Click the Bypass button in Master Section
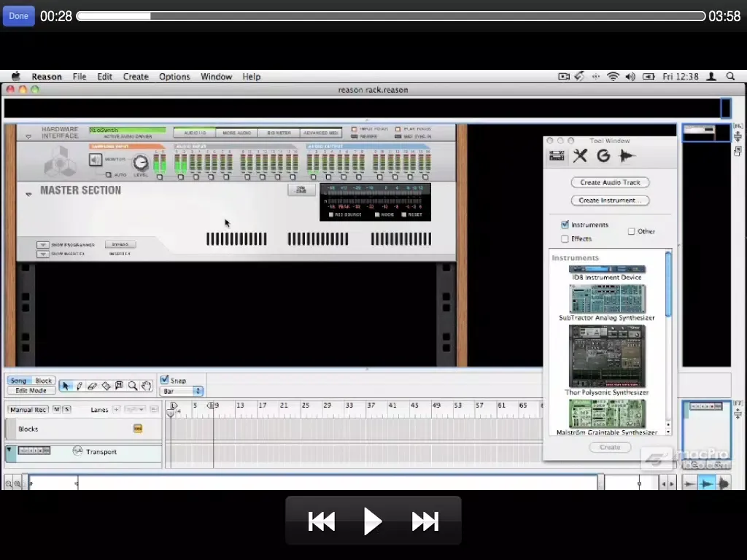Screen dimensions: 747x560 click(120, 244)
